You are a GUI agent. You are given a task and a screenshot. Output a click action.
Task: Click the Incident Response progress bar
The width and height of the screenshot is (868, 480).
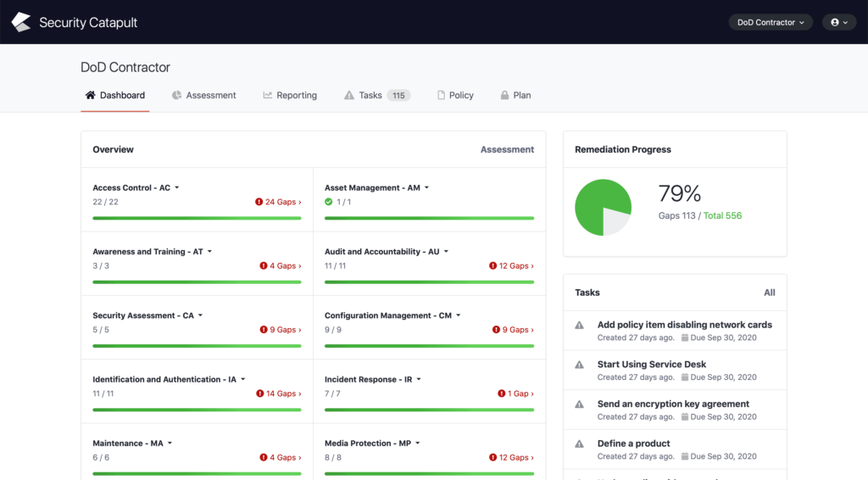point(429,410)
